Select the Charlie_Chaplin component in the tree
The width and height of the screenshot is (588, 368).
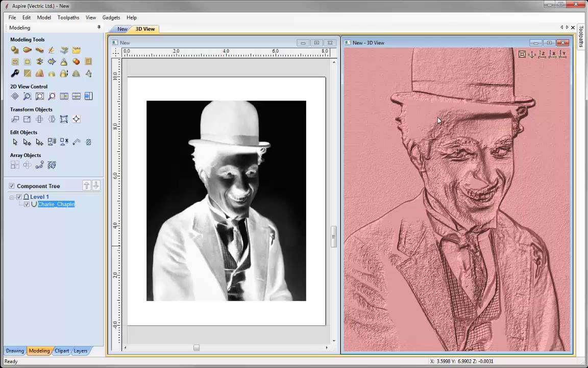(56, 204)
